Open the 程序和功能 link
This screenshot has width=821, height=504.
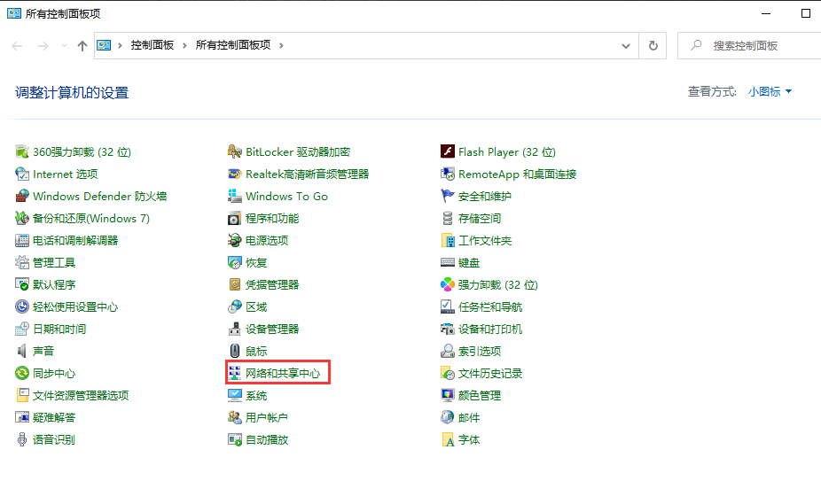click(272, 219)
